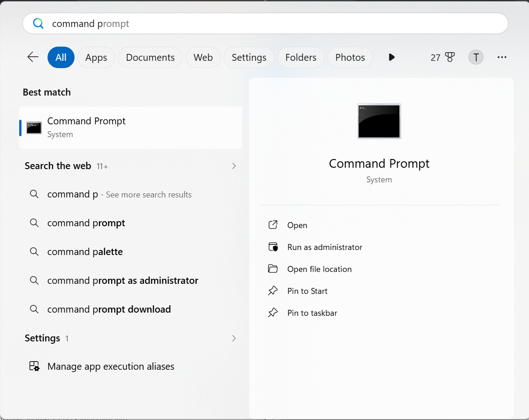Switch to the Settings filter tab
Image resolution: width=529 pixels, height=420 pixels.
pyautogui.click(x=249, y=57)
